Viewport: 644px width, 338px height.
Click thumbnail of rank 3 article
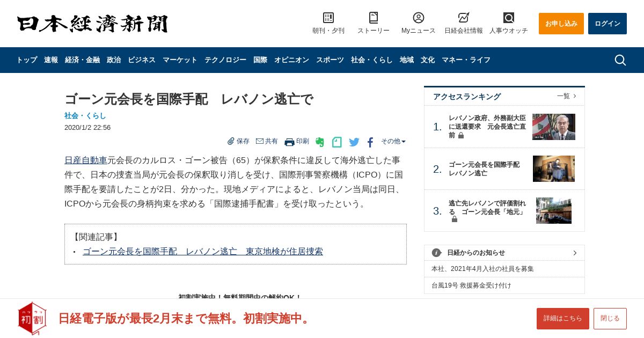[x=554, y=210]
